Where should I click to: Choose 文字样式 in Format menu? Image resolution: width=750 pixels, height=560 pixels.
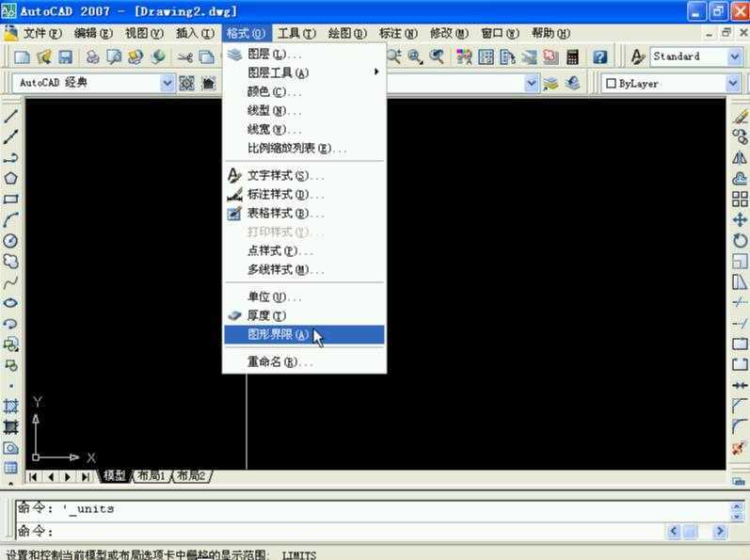pos(304,175)
